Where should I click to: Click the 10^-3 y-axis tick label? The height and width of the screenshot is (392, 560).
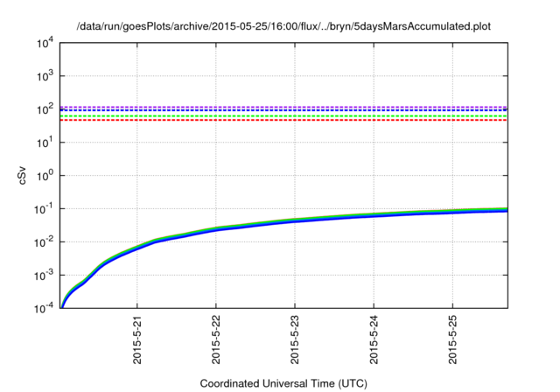44,276
